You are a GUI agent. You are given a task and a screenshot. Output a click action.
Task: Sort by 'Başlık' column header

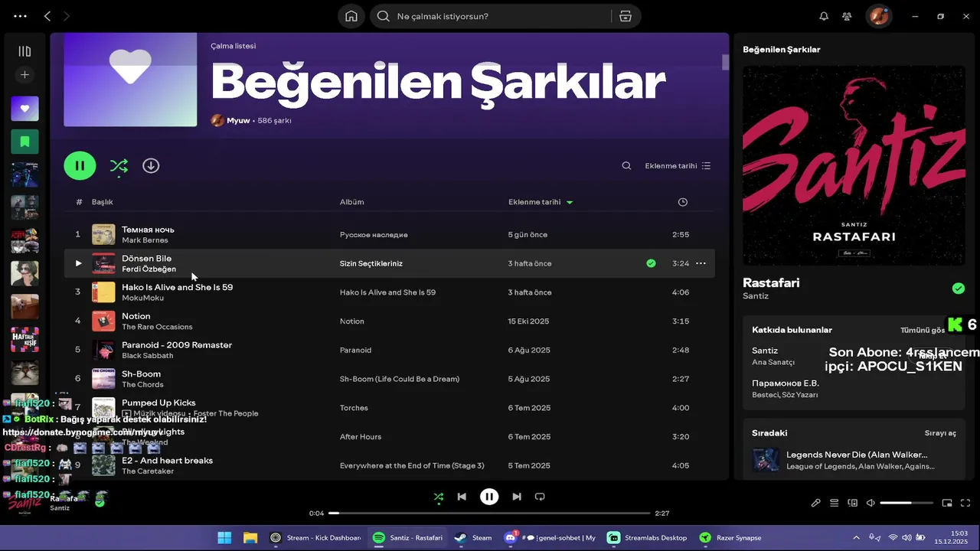[102, 202]
